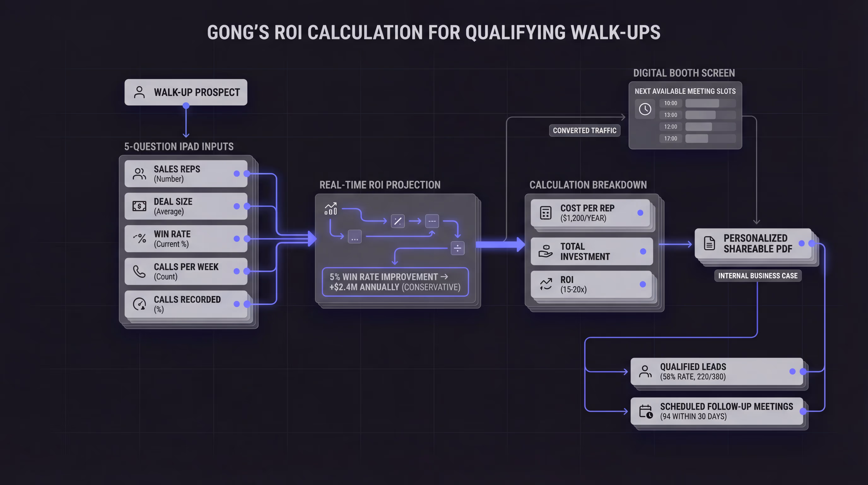868x485 pixels.
Task: Click the clock icon in meeting slots panel
Action: pyautogui.click(x=645, y=109)
